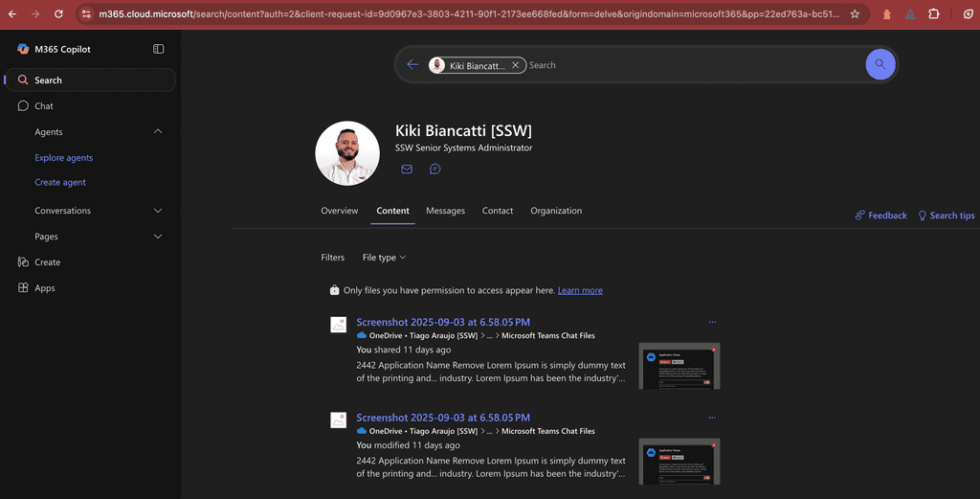Open the more options menu for first screenshot

pos(711,323)
